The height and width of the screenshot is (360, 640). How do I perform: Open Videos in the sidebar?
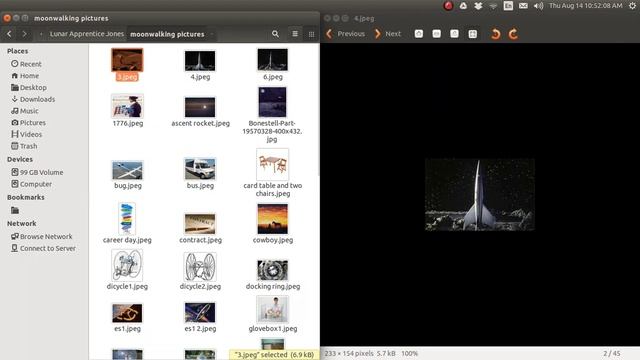tap(27, 134)
